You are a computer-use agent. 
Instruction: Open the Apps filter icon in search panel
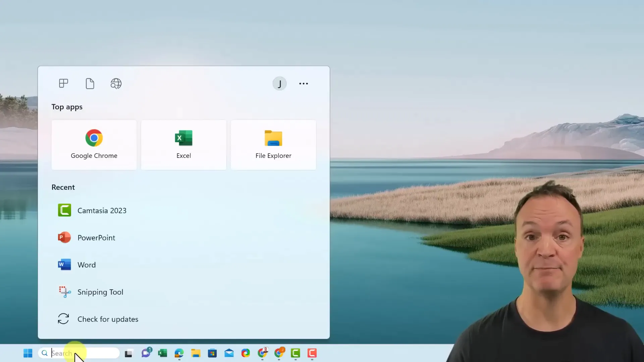coord(63,83)
